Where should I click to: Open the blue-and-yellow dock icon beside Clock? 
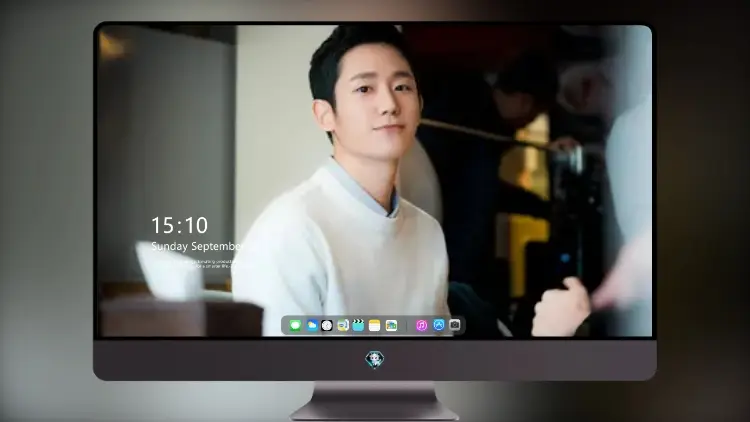(x=342, y=325)
